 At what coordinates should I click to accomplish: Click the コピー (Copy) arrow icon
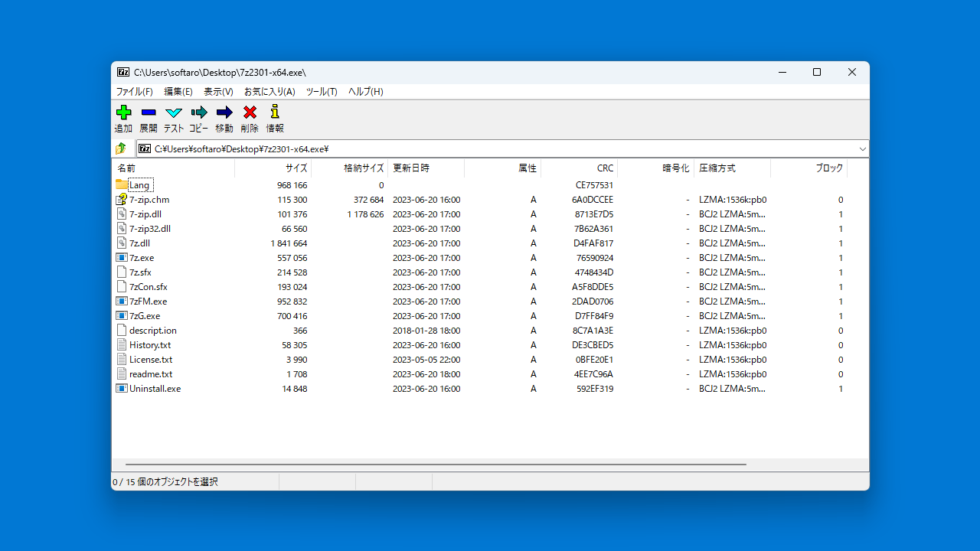coord(199,112)
